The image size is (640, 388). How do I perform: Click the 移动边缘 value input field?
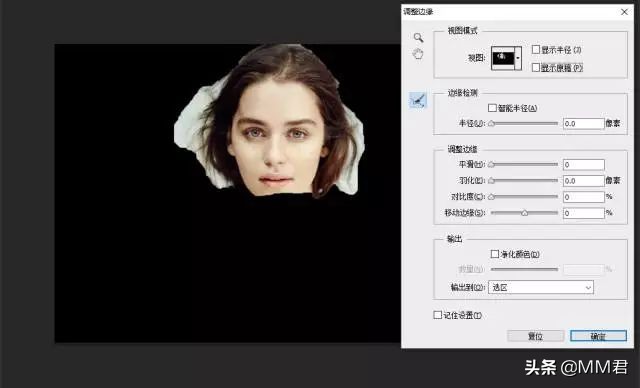583,213
